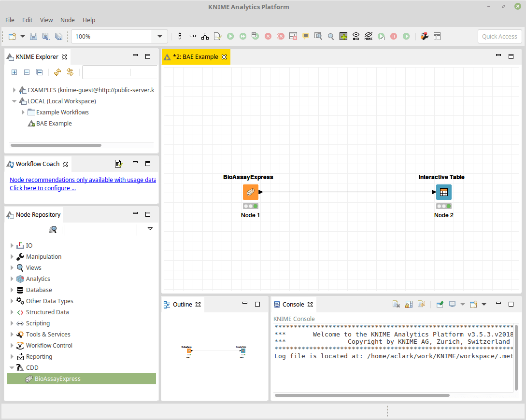Click the Node Repository search field
Screen dimensions: 526x420
click(x=100, y=229)
